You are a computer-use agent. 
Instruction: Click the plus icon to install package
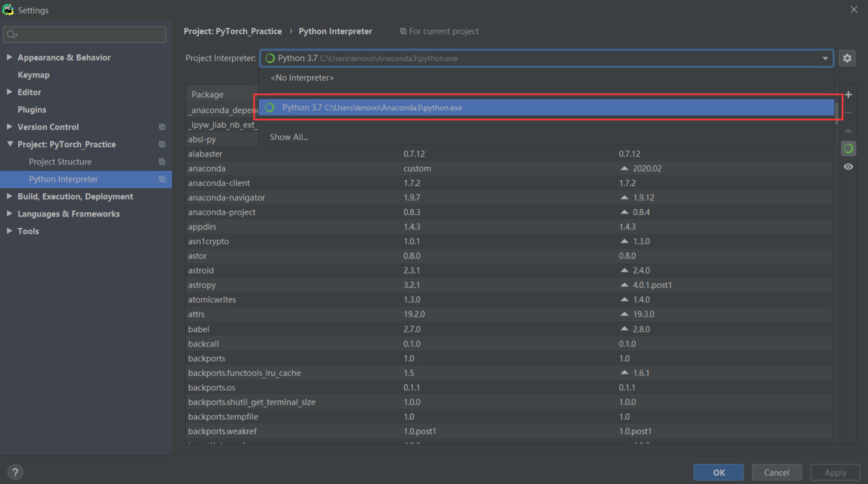(848, 95)
